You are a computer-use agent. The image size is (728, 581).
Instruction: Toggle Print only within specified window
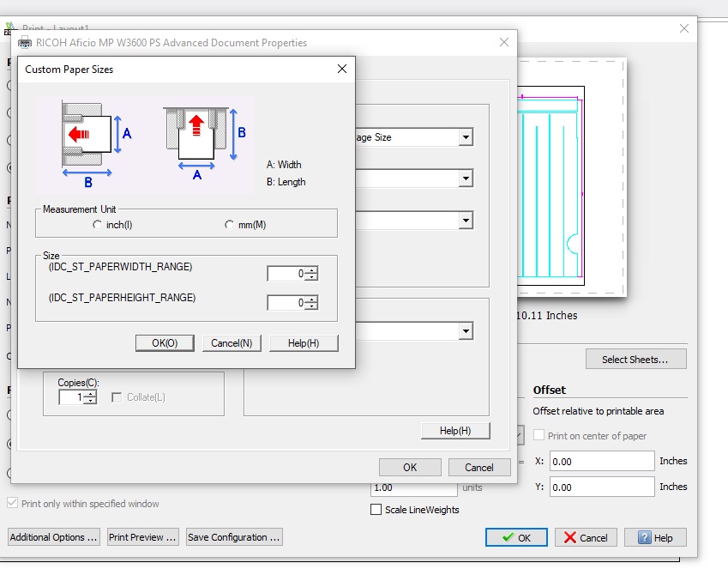(x=13, y=504)
